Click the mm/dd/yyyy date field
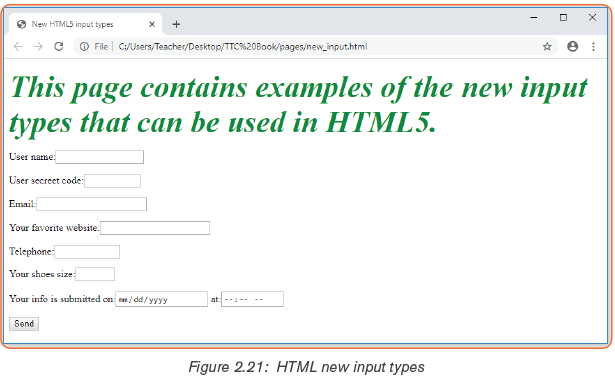The image size is (615, 379). [162, 299]
